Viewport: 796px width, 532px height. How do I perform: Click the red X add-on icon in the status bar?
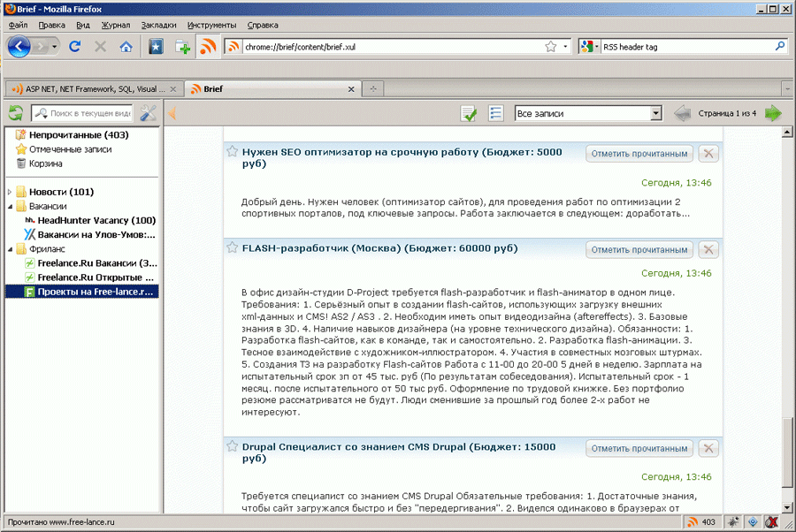(x=771, y=522)
